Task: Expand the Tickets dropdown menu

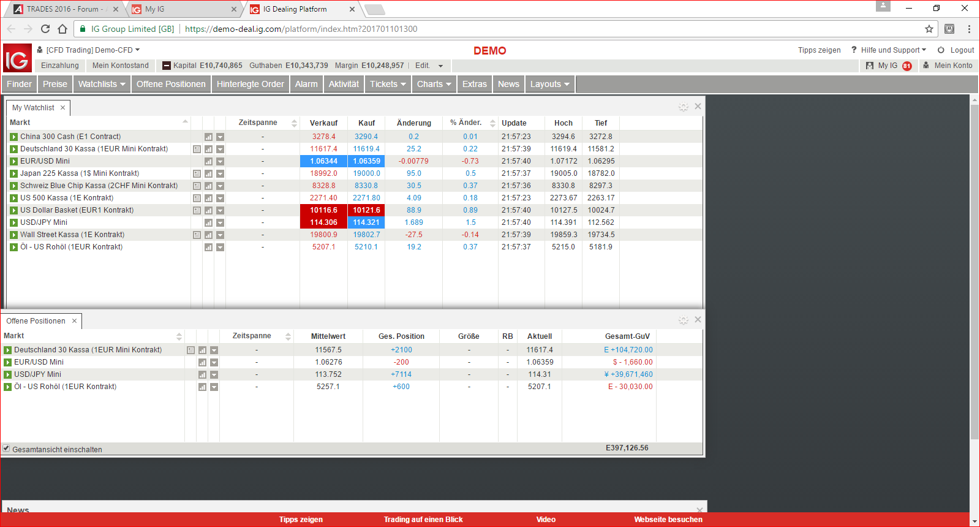Action: 388,84
